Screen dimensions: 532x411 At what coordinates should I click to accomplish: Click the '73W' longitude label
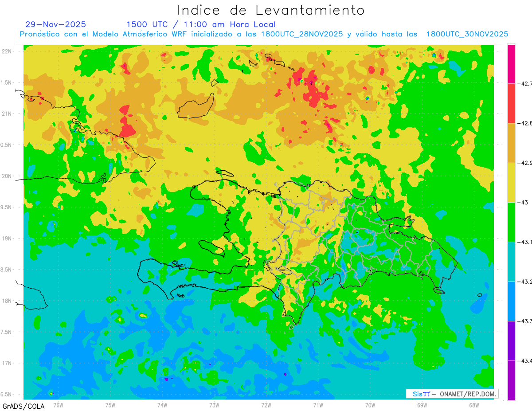[214, 405]
